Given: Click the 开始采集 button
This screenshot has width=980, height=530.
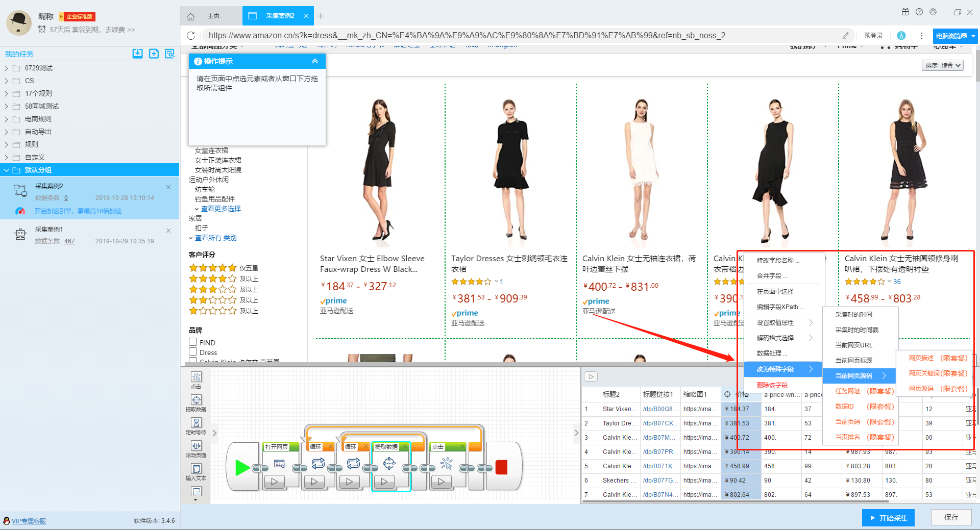Looking at the screenshot, I should (888, 518).
